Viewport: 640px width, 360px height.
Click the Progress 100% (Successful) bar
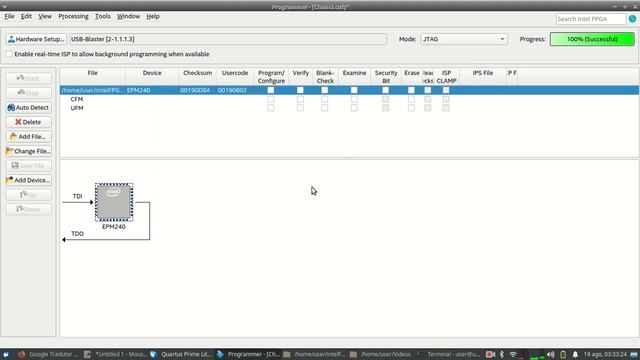[592, 39]
